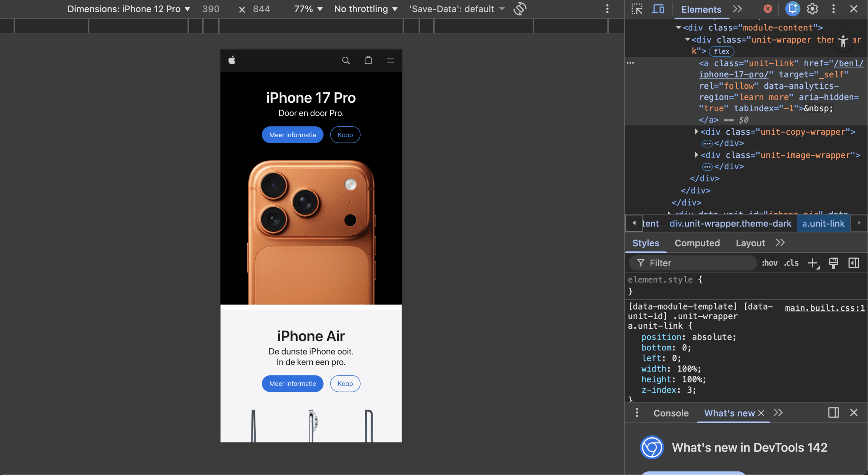Click the search icon on the Apple page
Viewport: 868px width, 475px height.
pos(346,61)
